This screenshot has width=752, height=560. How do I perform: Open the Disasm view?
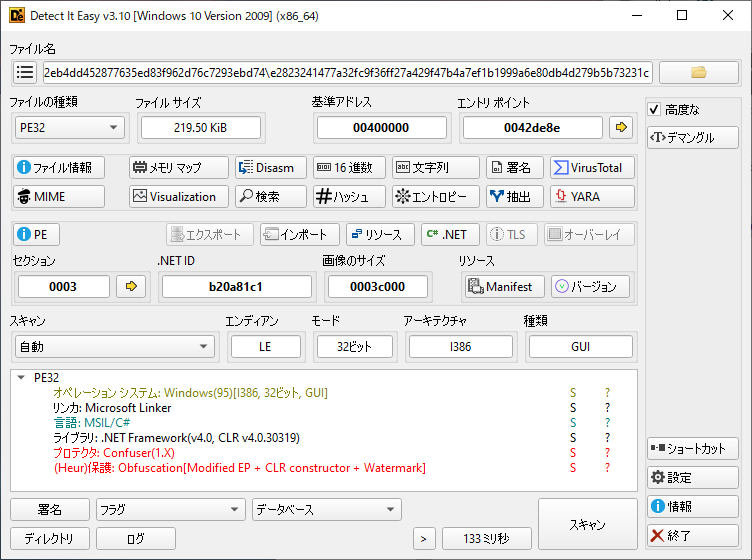pyautogui.click(x=270, y=167)
